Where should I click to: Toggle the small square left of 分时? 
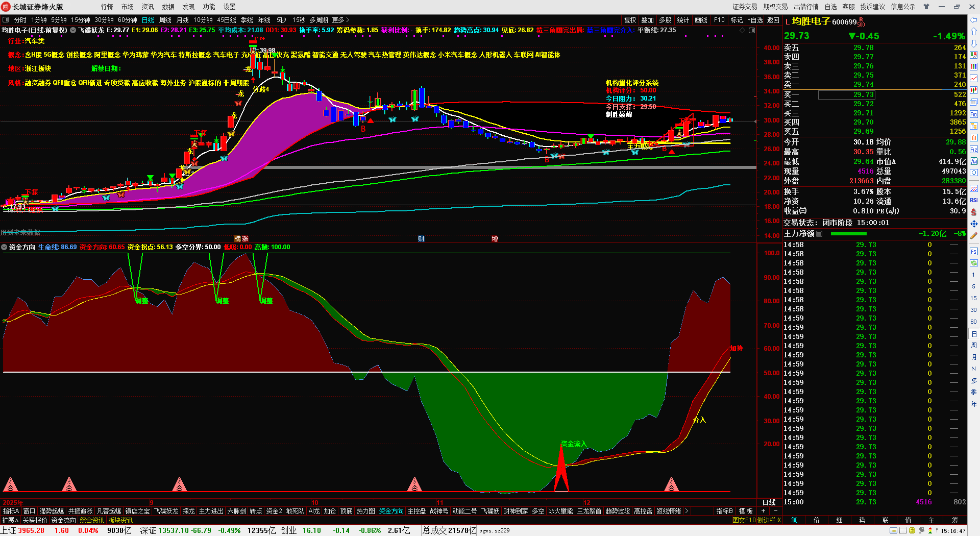6,20
